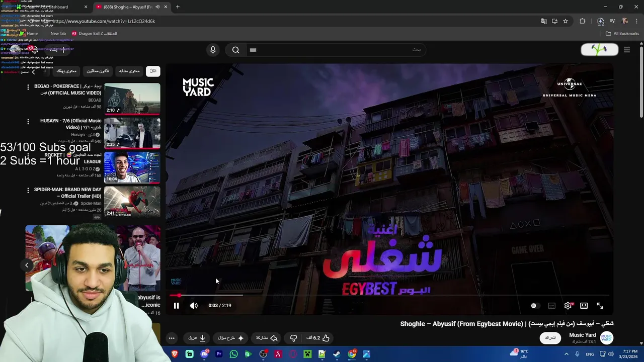Image resolution: width=644 pixels, height=362 pixels.
Task: Click the YouTube logo doodle
Action: [599, 50]
